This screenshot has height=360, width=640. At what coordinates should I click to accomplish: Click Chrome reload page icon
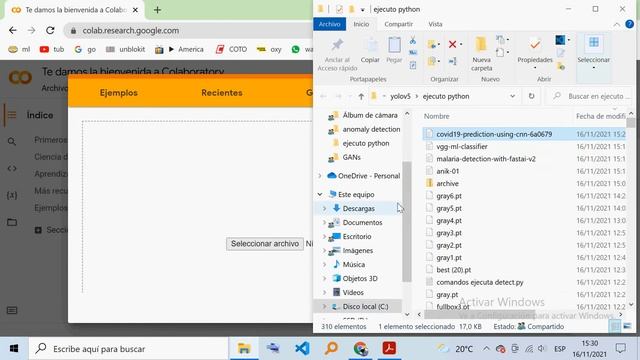(50, 30)
